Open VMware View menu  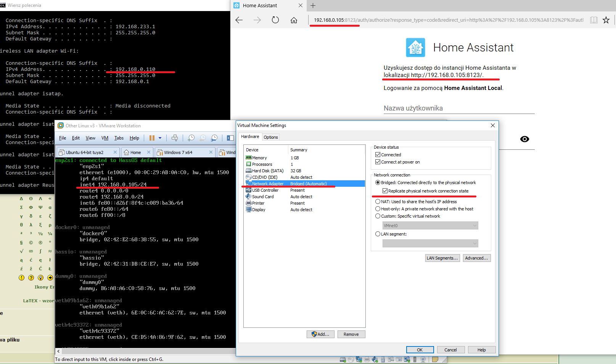[90, 138]
